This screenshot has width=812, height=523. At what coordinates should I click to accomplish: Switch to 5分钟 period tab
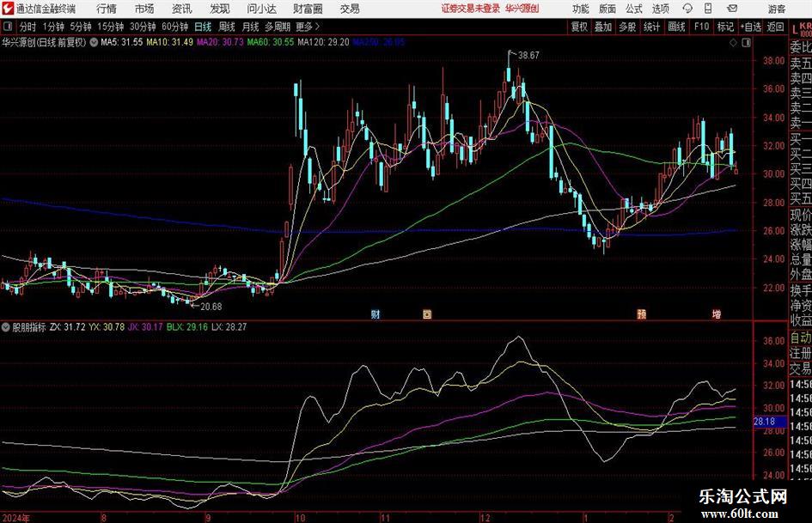(x=80, y=27)
